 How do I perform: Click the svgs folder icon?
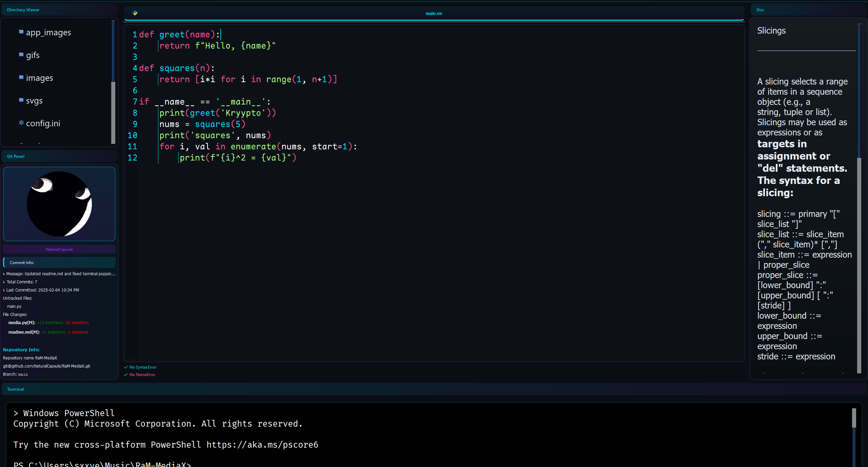click(21, 100)
